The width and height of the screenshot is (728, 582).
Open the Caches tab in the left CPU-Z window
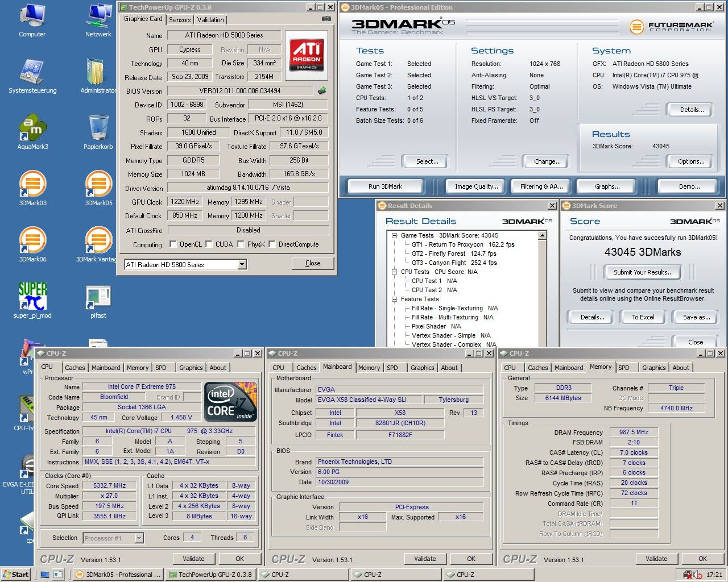click(75, 368)
